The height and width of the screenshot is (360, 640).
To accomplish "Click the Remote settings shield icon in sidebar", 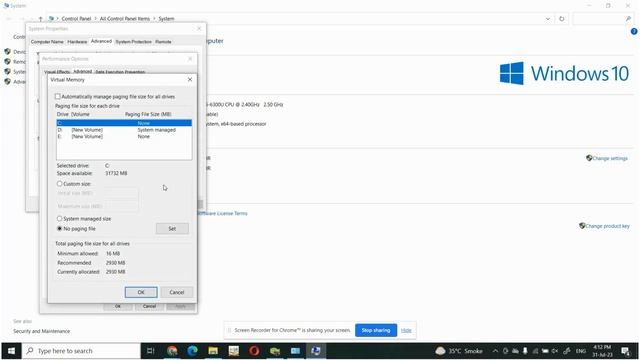I will pyautogui.click(x=7, y=61).
